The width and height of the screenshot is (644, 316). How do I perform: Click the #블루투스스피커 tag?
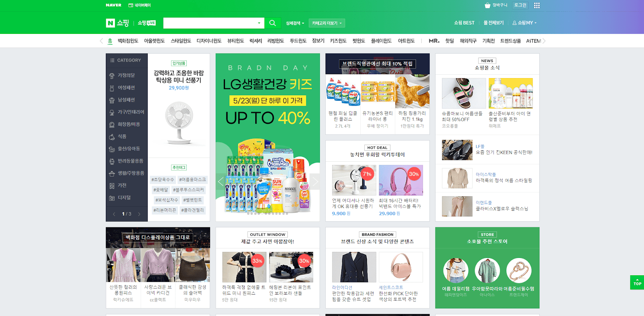point(188,190)
